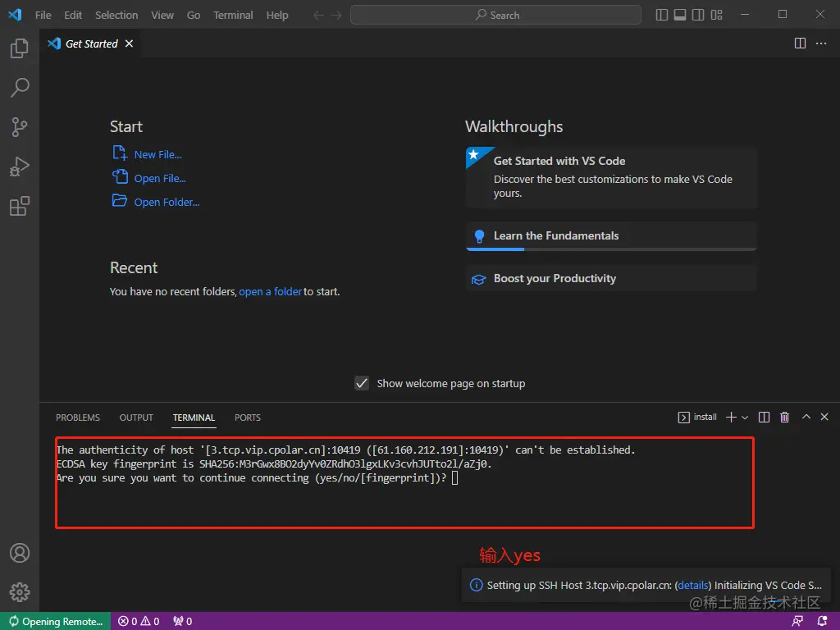Go back with the left arrow
This screenshot has width=840, height=630.
click(x=318, y=15)
